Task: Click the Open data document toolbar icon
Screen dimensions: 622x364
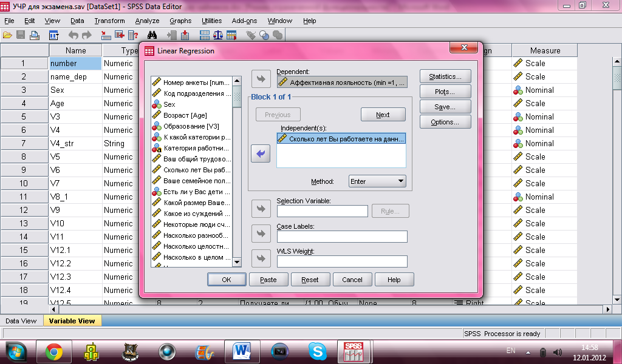Action: click(x=7, y=35)
